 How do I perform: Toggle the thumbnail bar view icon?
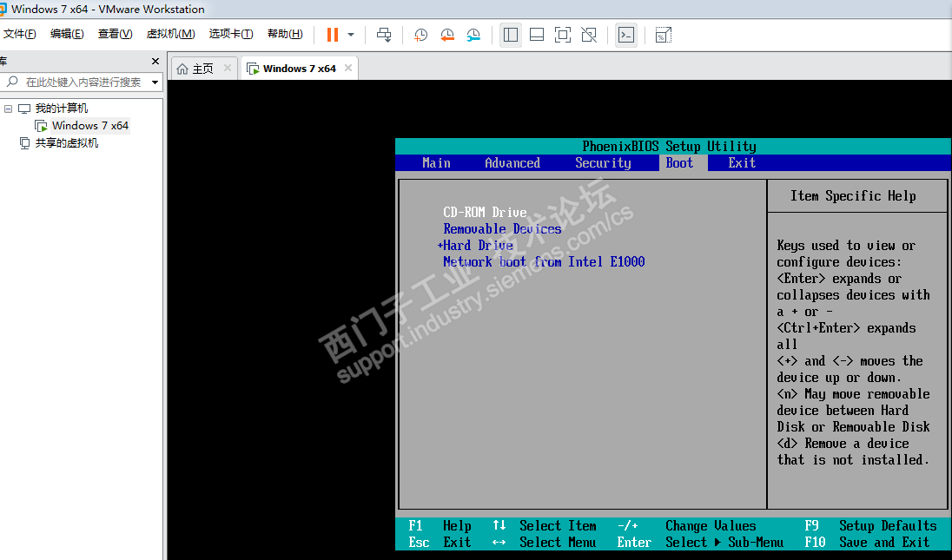[x=537, y=35]
